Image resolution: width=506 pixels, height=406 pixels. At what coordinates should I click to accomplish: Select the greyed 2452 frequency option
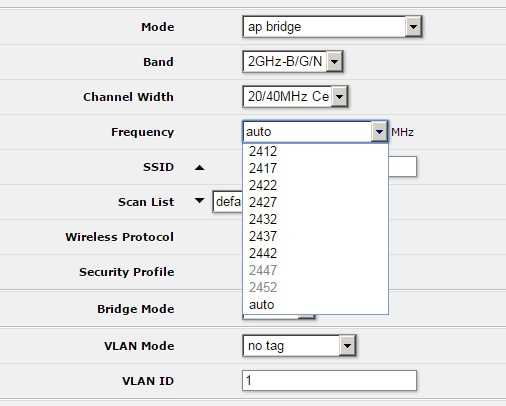[315, 287]
